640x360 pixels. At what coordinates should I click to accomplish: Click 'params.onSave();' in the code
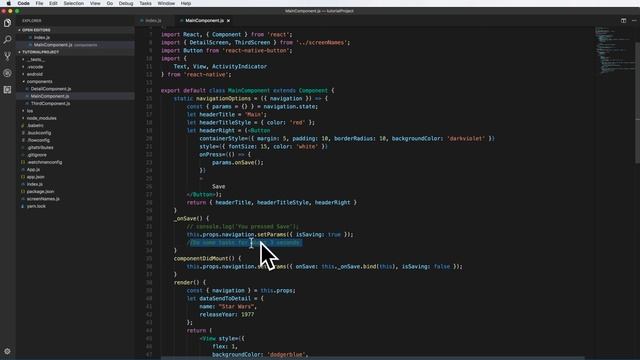(238, 162)
